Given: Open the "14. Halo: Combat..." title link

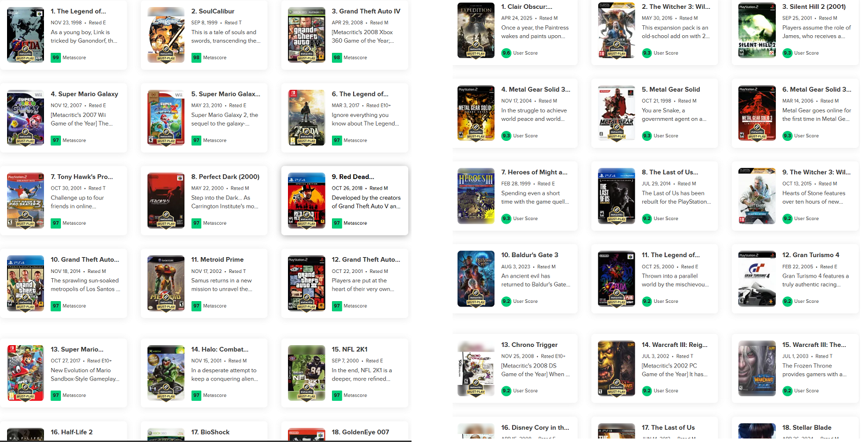Looking at the screenshot, I should [x=220, y=349].
